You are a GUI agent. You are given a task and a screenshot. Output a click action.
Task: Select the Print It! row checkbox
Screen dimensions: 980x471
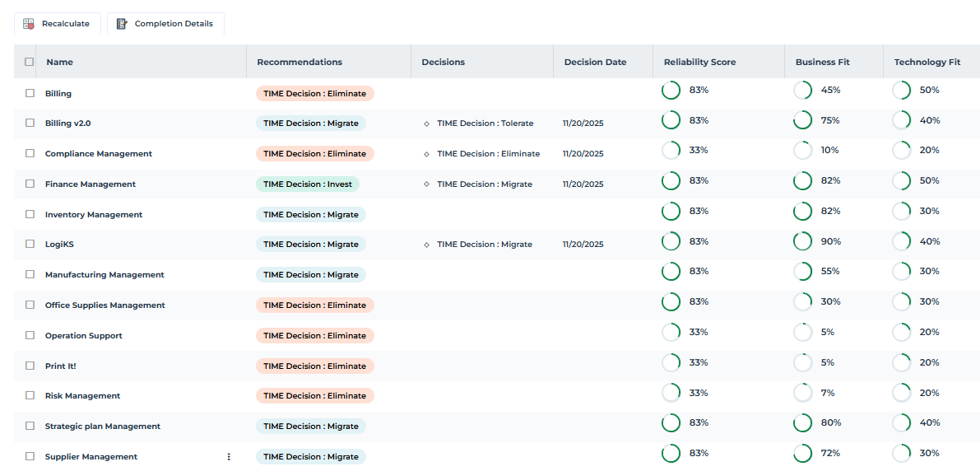pos(30,366)
